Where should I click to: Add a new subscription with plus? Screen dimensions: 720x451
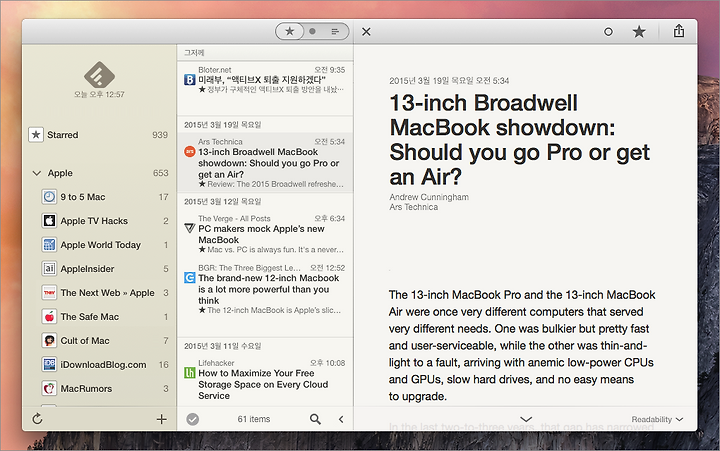(x=161, y=419)
